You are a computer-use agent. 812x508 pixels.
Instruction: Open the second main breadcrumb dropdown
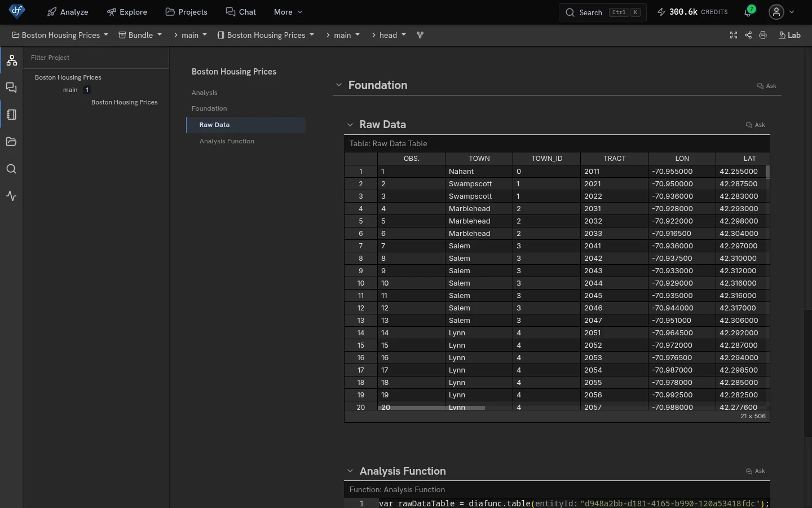[x=342, y=35]
